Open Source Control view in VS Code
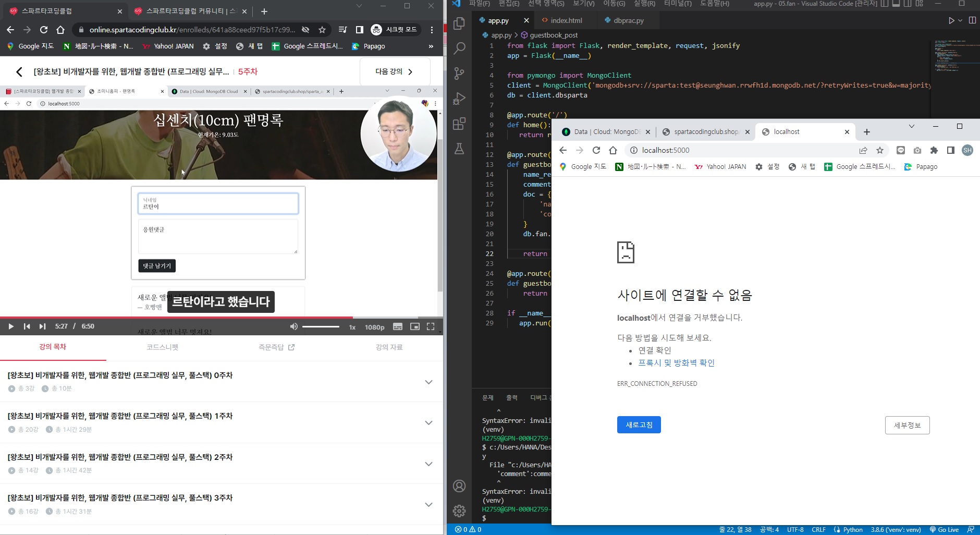 [x=459, y=74]
